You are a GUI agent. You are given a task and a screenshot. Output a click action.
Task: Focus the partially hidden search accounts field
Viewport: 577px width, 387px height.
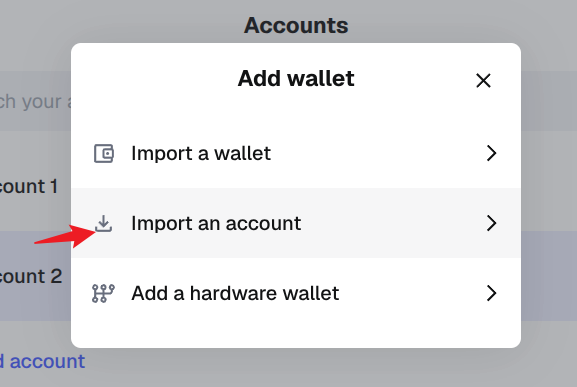(x=35, y=101)
